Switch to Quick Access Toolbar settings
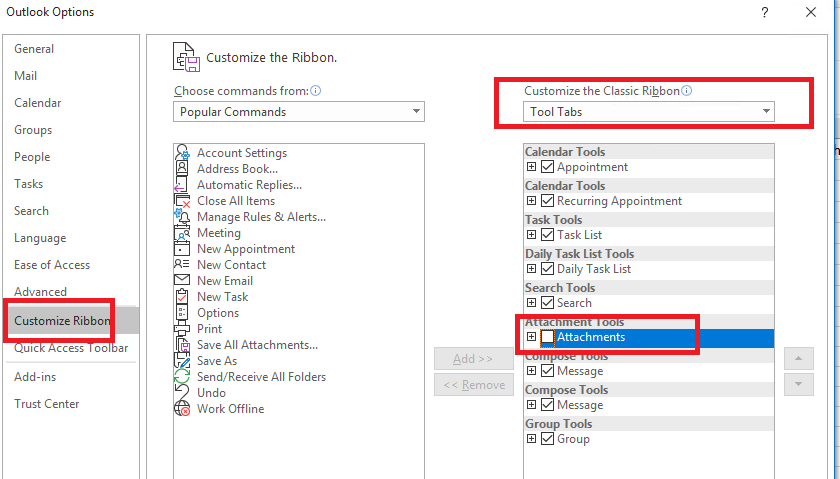Image resolution: width=840 pixels, height=479 pixels. [x=71, y=348]
